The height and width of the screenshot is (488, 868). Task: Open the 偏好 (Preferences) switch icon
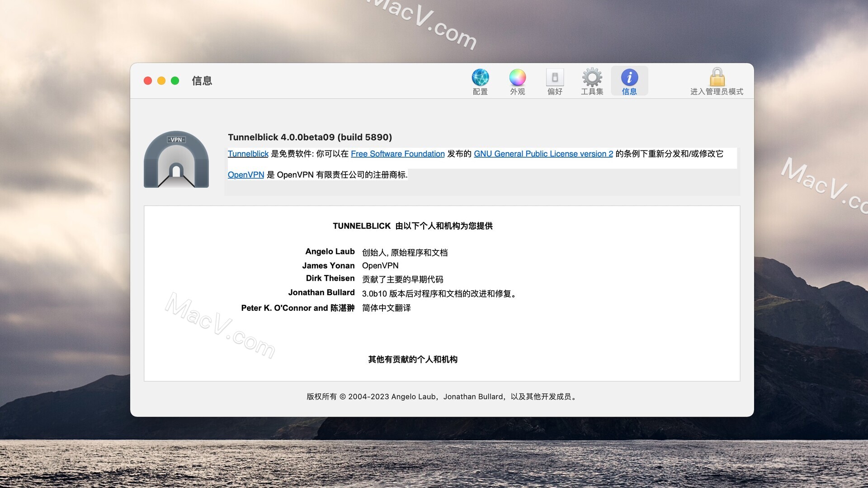click(x=555, y=81)
